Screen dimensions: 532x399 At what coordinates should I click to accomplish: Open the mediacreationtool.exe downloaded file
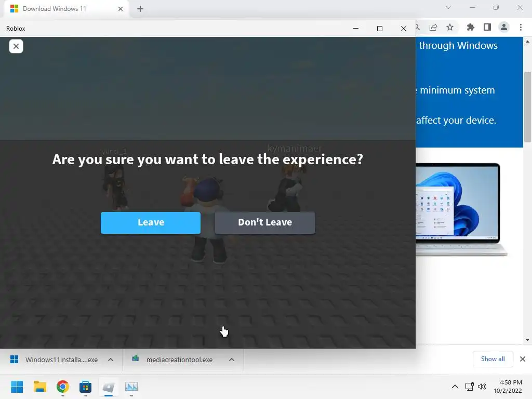[174, 360]
